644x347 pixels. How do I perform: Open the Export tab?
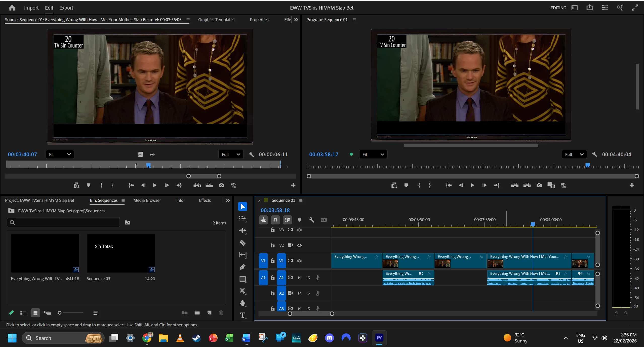pos(66,8)
